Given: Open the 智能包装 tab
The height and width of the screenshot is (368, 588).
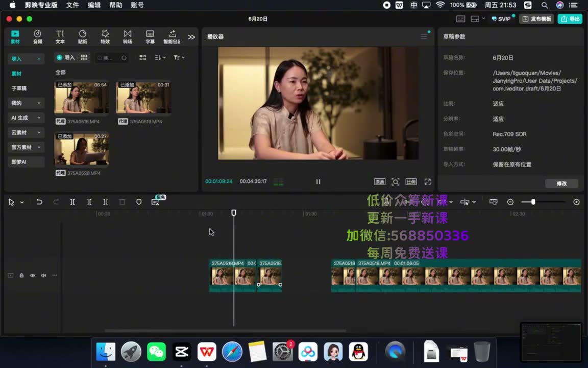Looking at the screenshot, I should [x=172, y=37].
